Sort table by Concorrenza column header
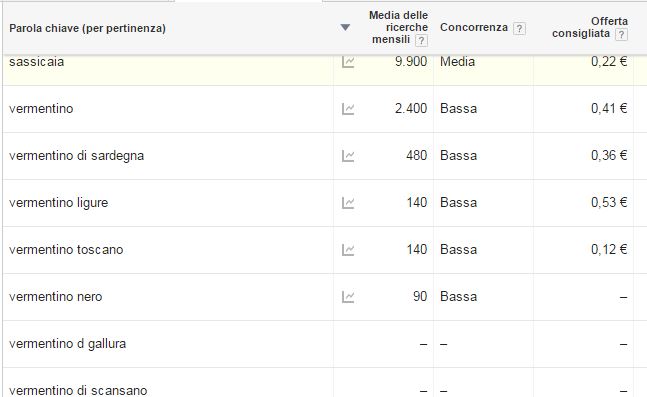647x397 pixels. (474, 27)
